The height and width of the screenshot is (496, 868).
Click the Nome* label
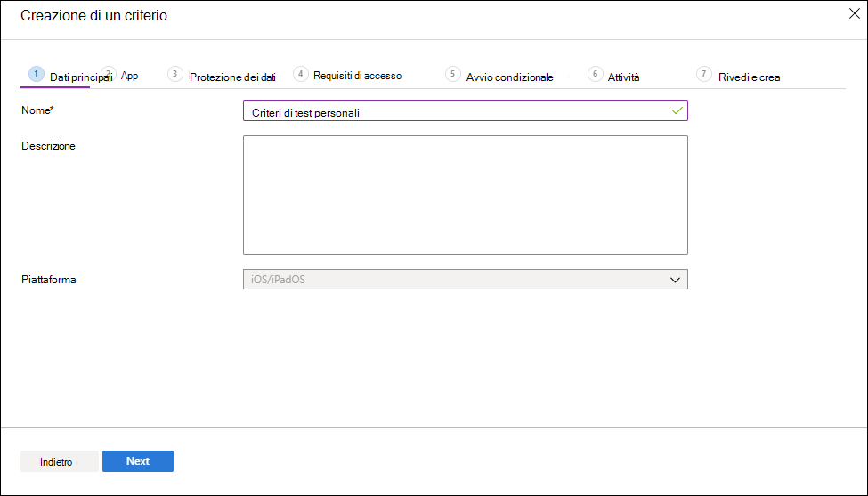click(37, 110)
